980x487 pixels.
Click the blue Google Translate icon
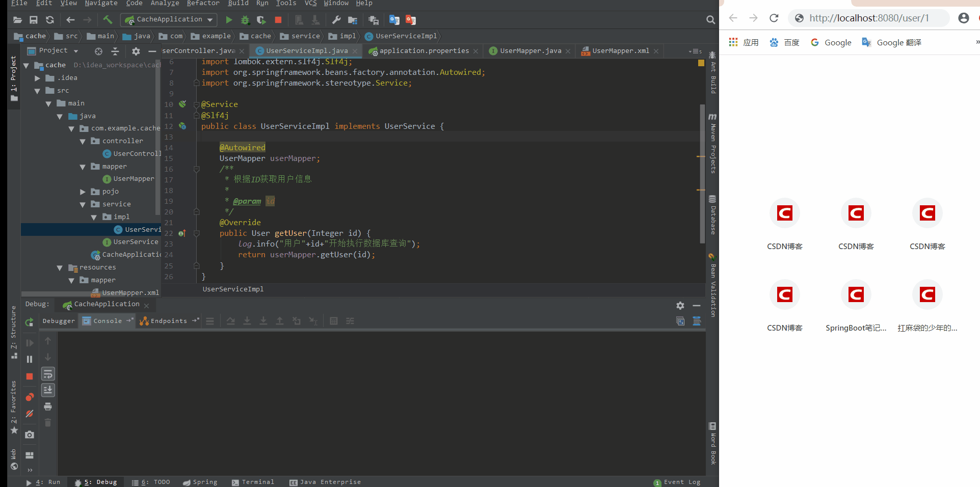pos(394,20)
